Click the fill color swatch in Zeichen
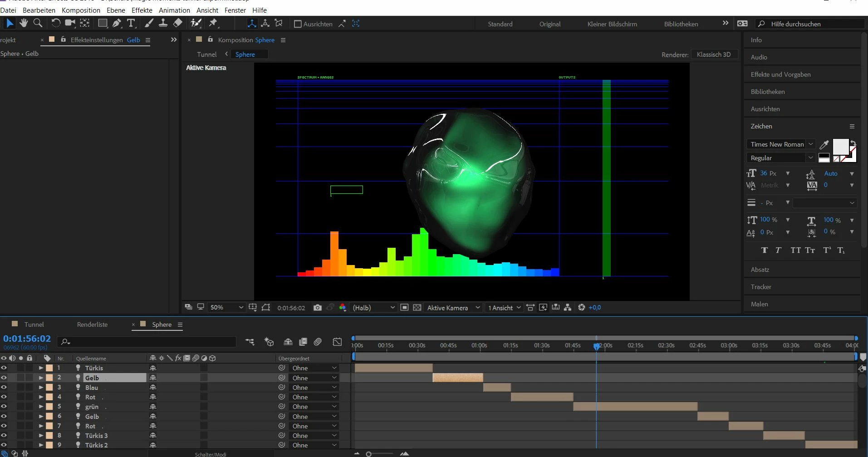868x457 pixels. 840,147
